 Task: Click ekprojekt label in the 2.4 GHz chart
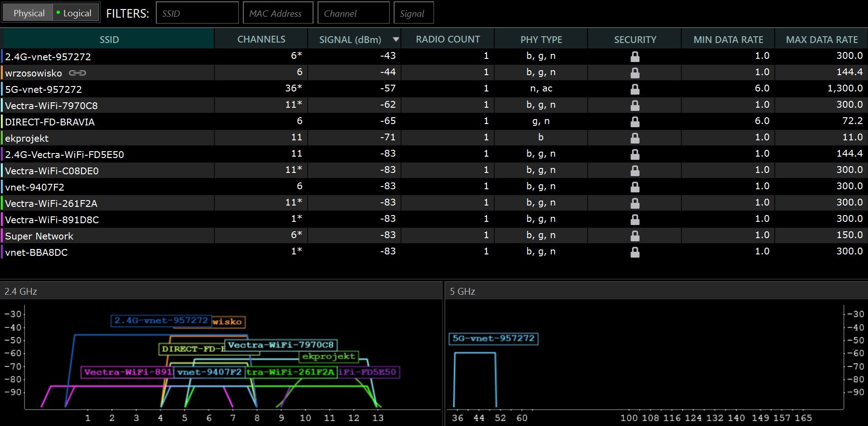[x=328, y=356]
